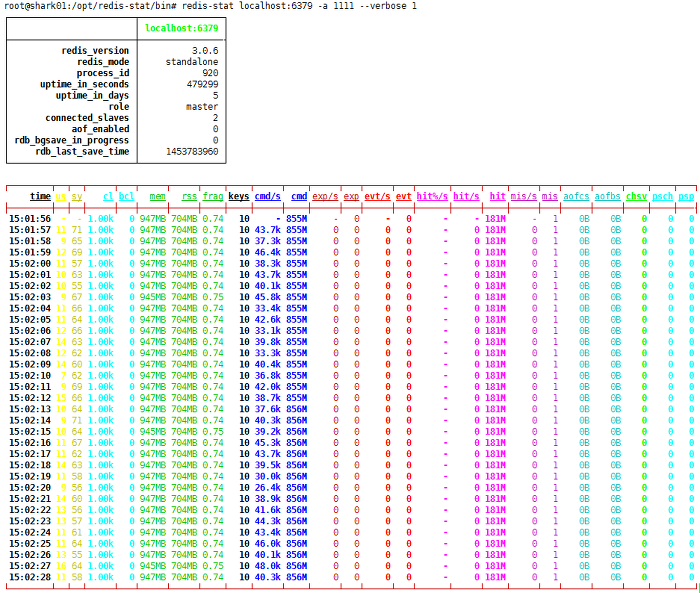Click the rdb_last_save_time label

click(x=82, y=151)
